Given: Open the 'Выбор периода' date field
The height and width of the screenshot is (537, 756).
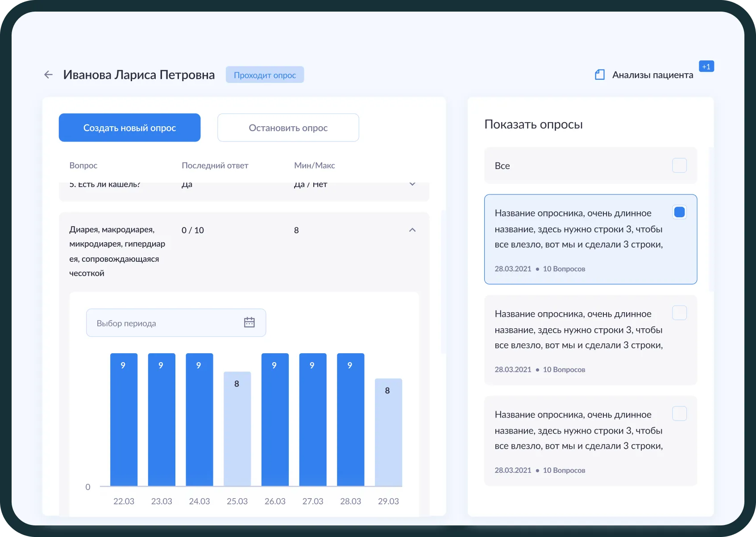Looking at the screenshot, I should pyautogui.click(x=176, y=322).
